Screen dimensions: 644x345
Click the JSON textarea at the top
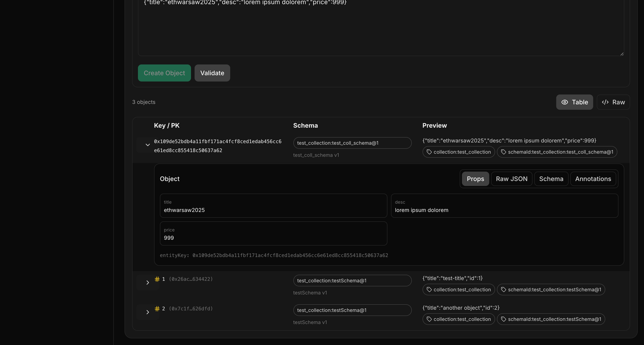[381, 28]
